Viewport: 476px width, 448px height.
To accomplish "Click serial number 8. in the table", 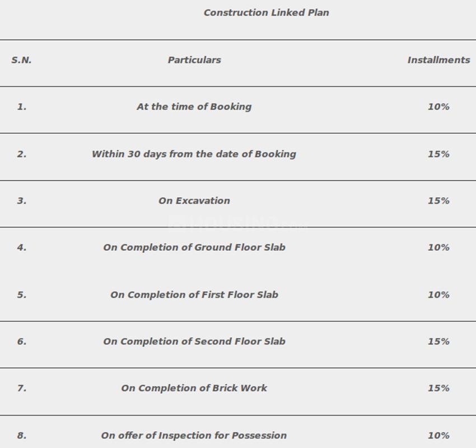I will (x=22, y=436).
